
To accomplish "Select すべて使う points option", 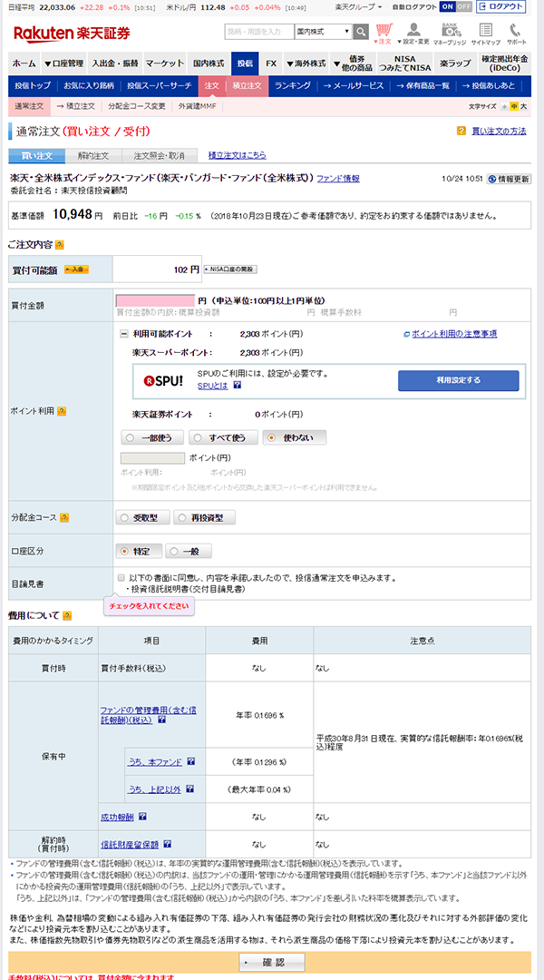I will (x=222, y=437).
